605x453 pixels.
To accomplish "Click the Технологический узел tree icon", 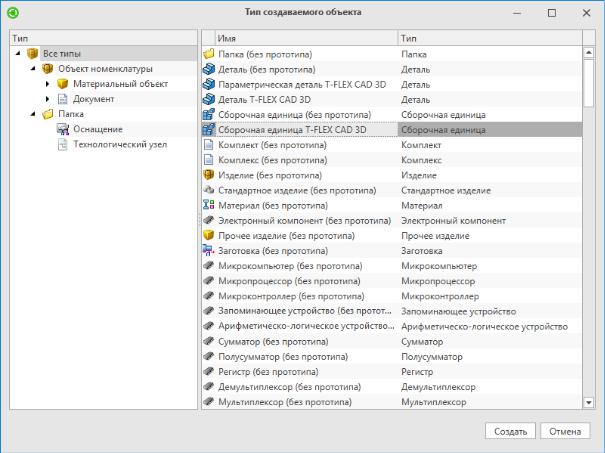I will 63,144.
